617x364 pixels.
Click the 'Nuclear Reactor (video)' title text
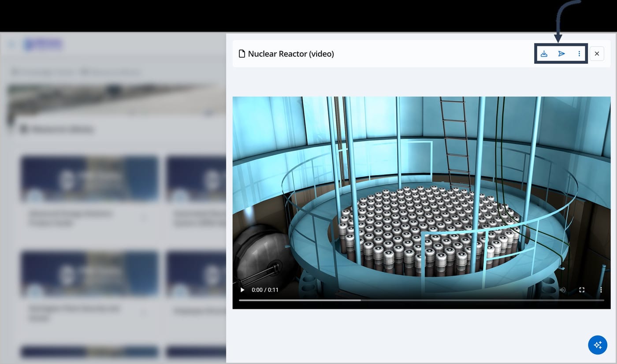pos(291,54)
